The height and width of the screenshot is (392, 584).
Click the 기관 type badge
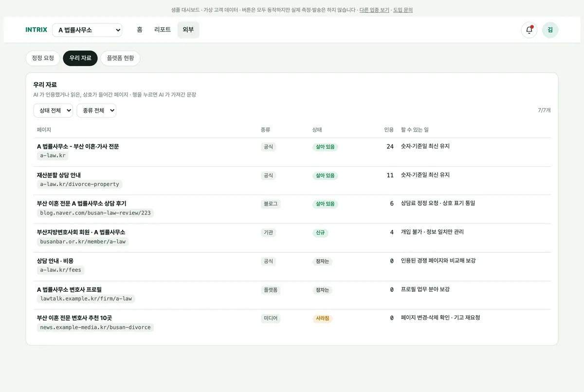pyautogui.click(x=268, y=232)
